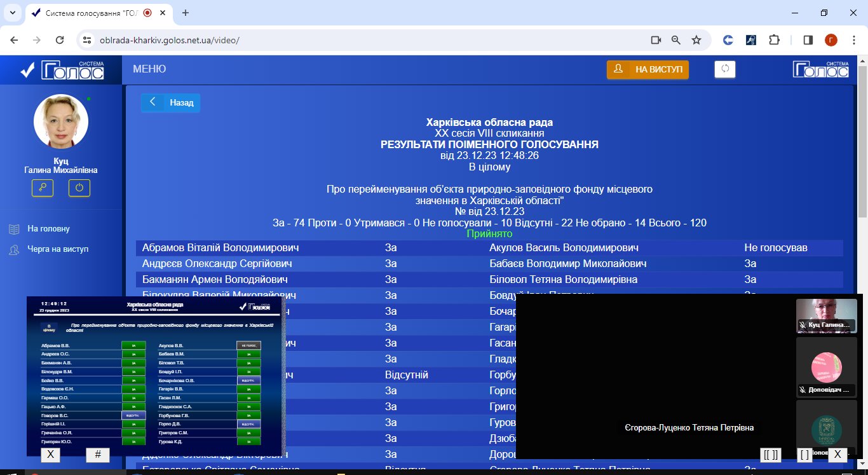Toggle the '[ ]' video size button
Viewport: 868px width, 475px height.
(804, 455)
